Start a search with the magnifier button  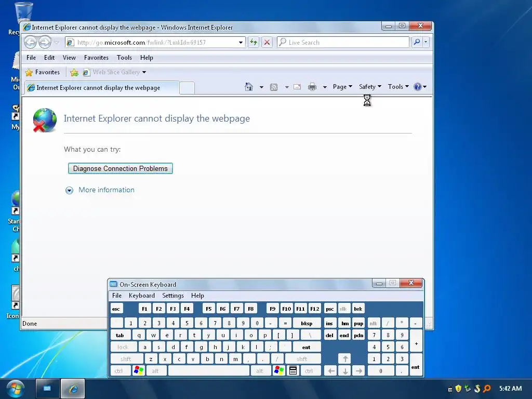coord(417,42)
